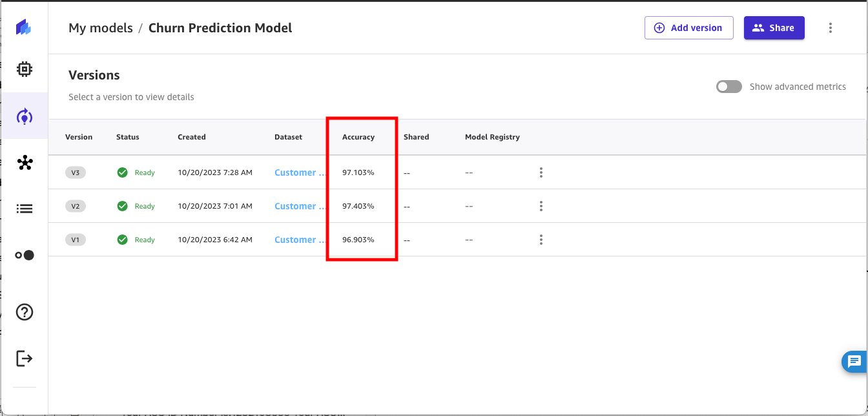Click the SageMaker Canvas logo icon

pyautogui.click(x=24, y=27)
